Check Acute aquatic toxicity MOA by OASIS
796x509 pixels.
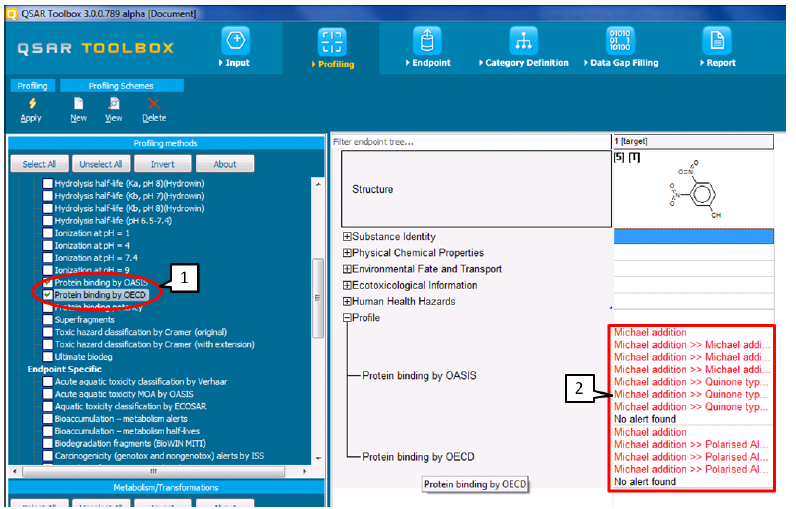[48, 394]
